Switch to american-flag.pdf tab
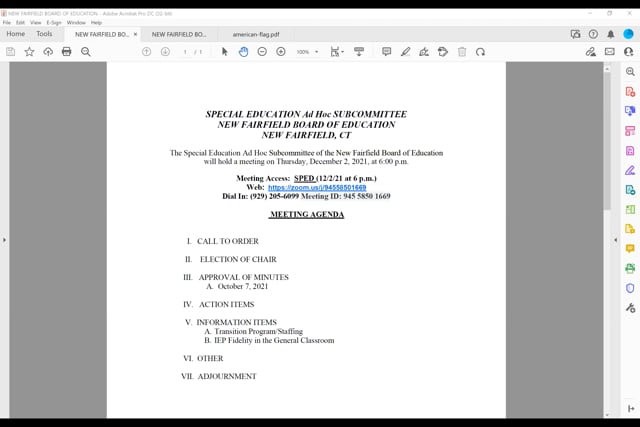The image size is (640, 427). point(256,34)
